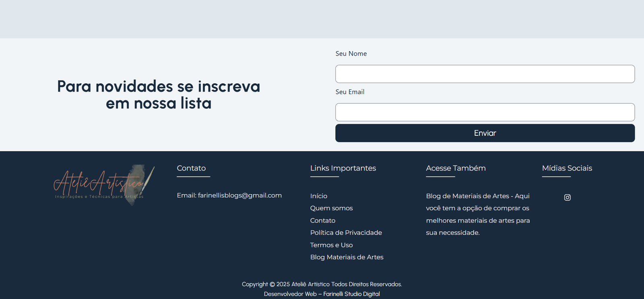
Task: Focus the Seu Nome text field
Action: 485,74
